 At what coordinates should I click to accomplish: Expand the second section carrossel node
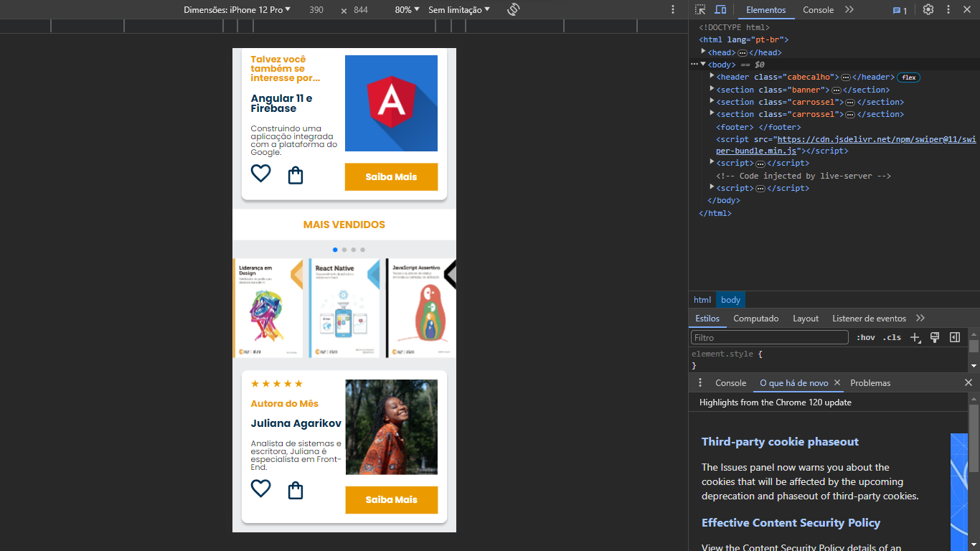pos(712,113)
